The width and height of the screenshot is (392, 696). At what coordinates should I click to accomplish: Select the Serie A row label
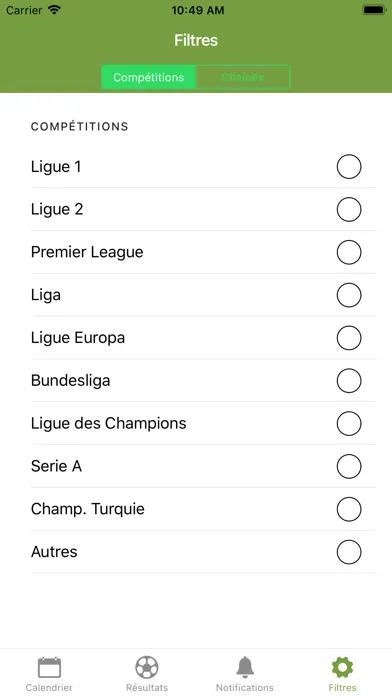[56, 466]
